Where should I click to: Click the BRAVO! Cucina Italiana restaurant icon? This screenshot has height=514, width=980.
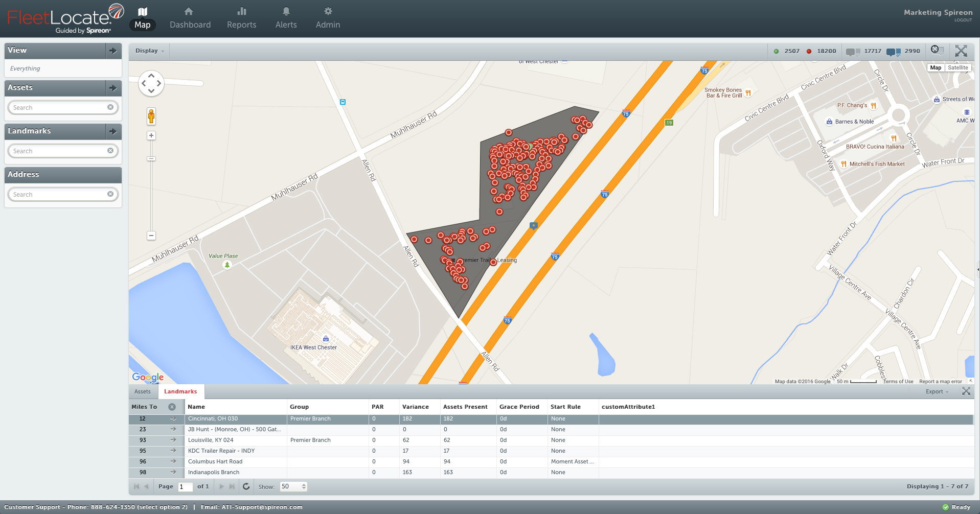click(x=894, y=138)
